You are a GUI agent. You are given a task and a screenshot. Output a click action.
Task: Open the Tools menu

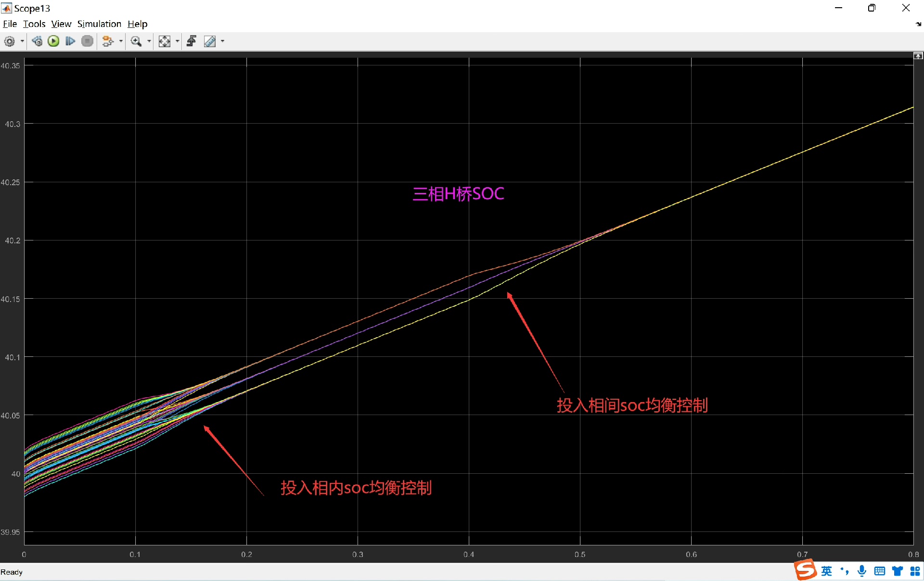point(34,24)
